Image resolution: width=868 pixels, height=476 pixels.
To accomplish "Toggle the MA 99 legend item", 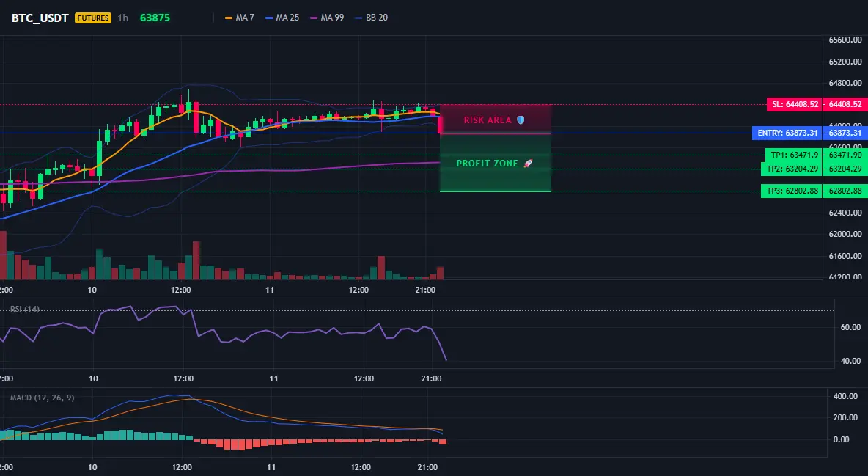I will pyautogui.click(x=327, y=18).
